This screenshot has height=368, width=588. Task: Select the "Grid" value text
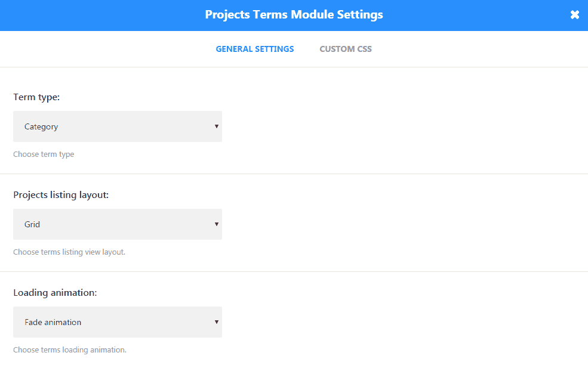pos(32,224)
